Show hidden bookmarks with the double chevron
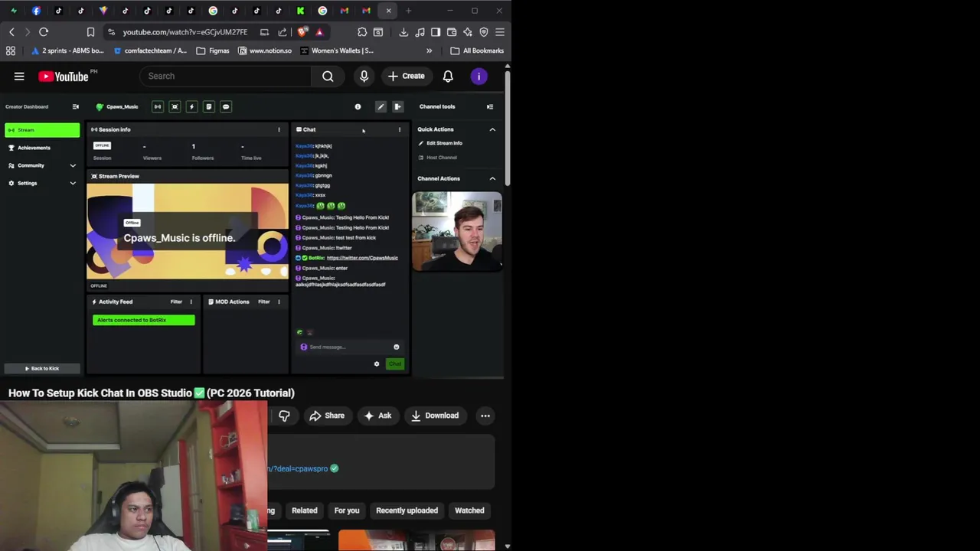The height and width of the screenshot is (551, 980). pos(429,51)
